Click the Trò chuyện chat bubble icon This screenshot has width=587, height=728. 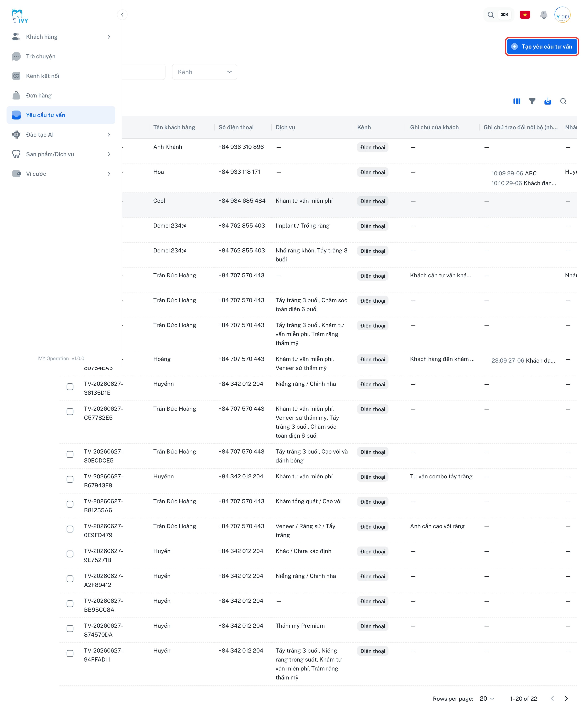pos(16,56)
